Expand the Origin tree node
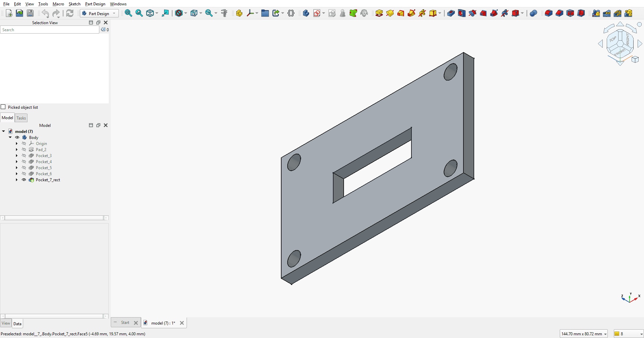The width and height of the screenshot is (644, 338). coord(17,144)
